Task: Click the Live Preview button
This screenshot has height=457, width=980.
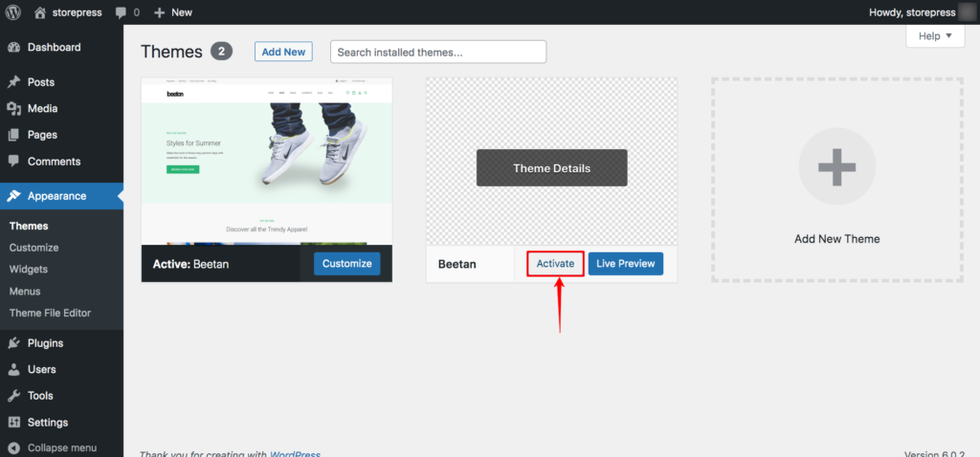Action: click(626, 264)
